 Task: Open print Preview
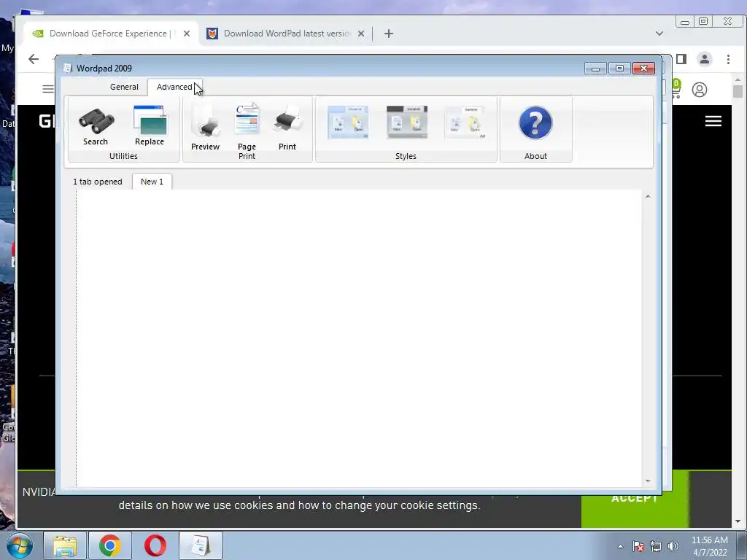pos(205,128)
